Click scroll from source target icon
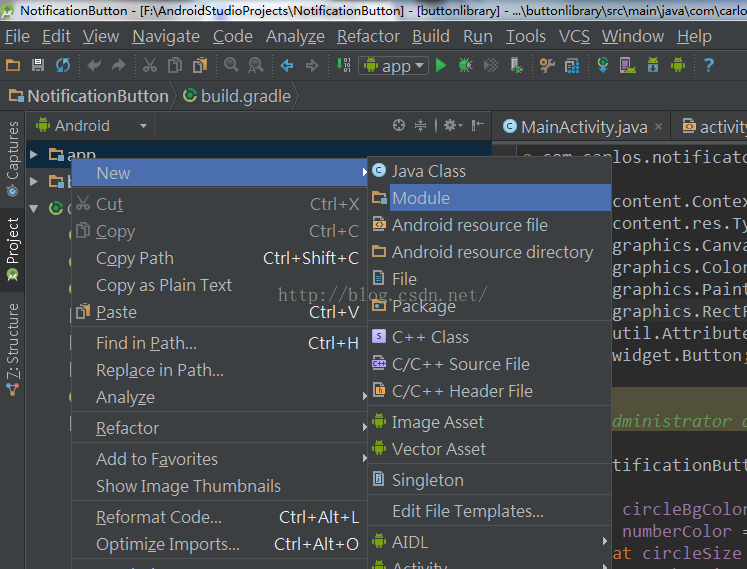This screenshot has height=569, width=747. [399, 125]
